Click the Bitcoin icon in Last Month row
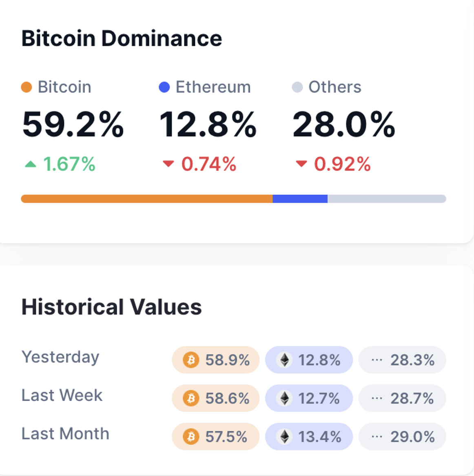 coord(191,436)
